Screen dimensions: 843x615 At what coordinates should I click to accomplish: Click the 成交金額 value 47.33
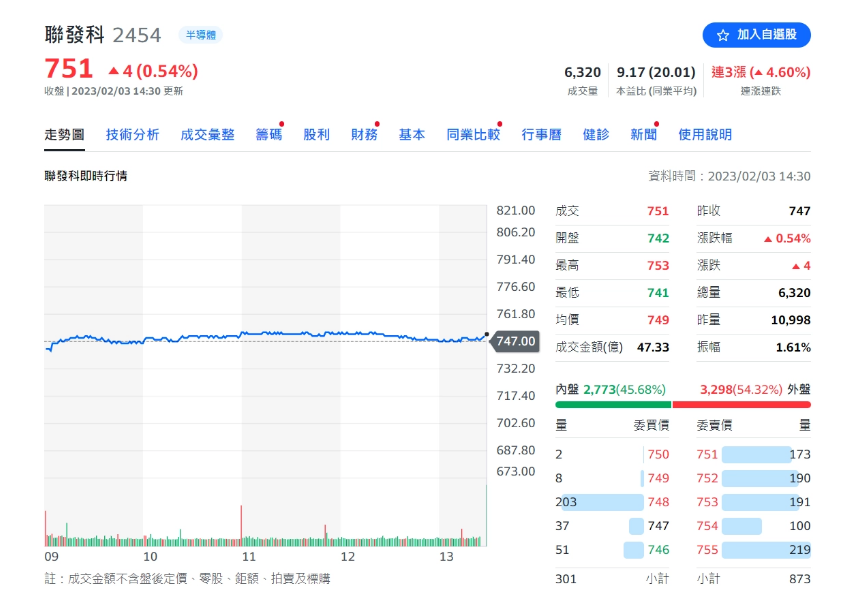(653, 347)
